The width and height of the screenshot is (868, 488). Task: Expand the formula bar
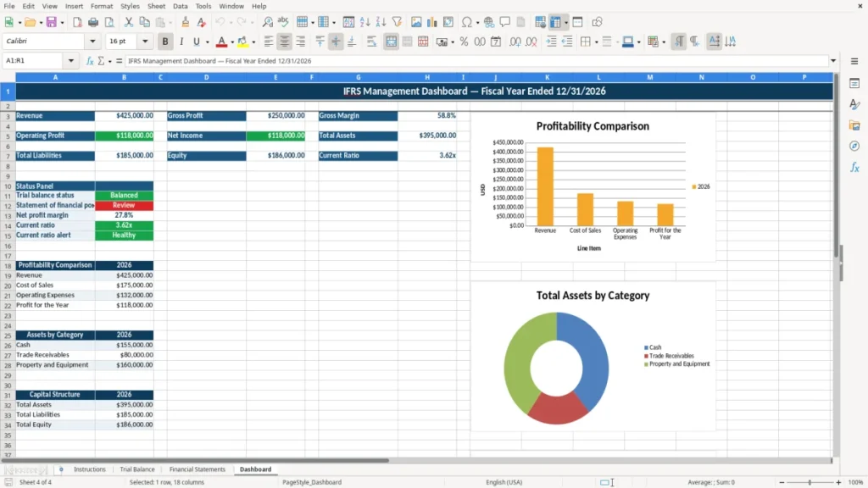pos(833,61)
